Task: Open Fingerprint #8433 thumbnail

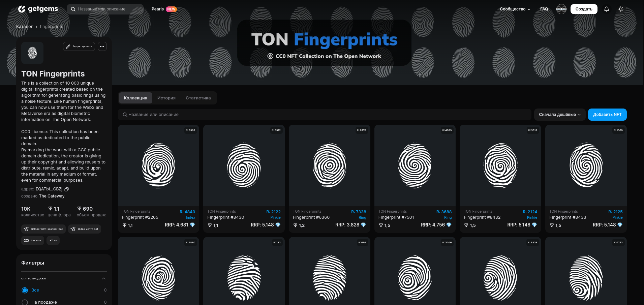Action: coord(586,165)
